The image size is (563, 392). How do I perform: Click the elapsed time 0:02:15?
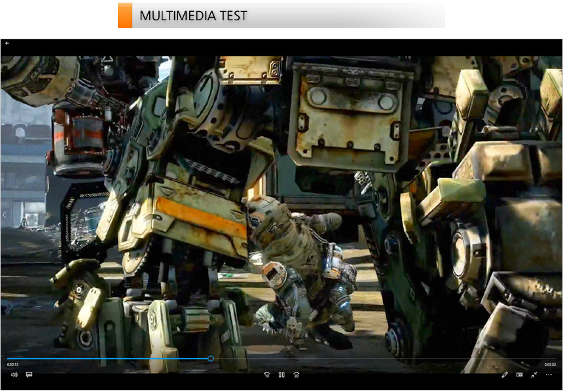tap(12, 365)
